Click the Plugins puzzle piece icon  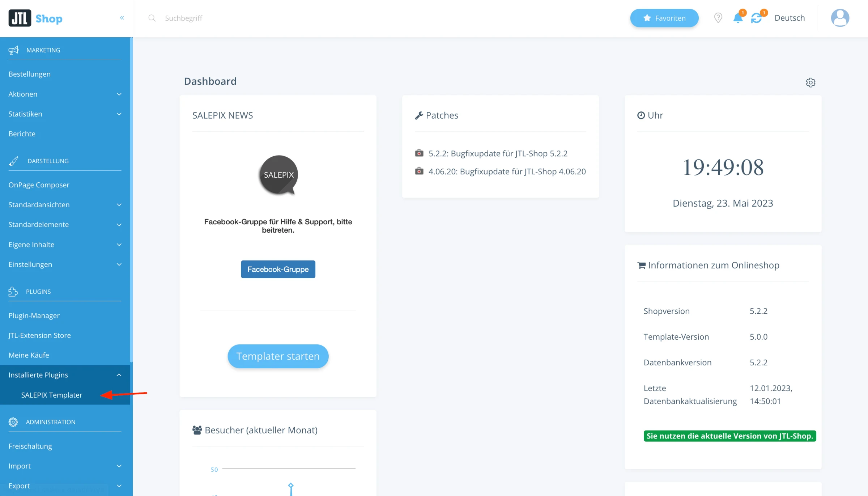(13, 292)
